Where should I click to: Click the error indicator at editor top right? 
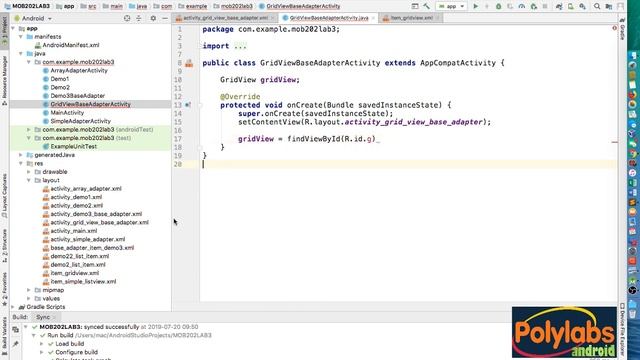pos(614,28)
